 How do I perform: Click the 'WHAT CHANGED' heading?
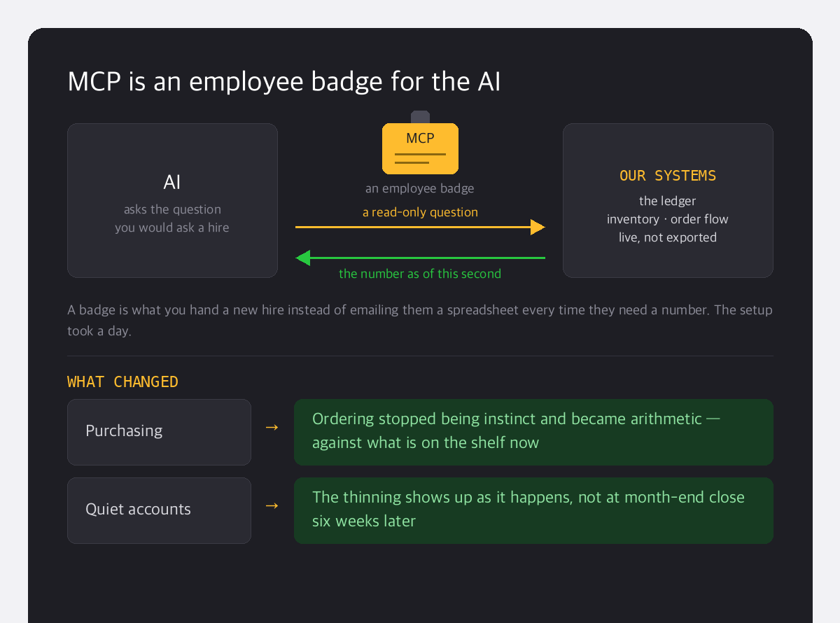[x=122, y=381]
